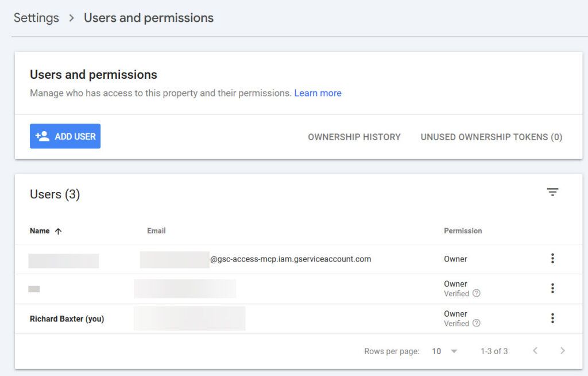This screenshot has width=588, height=376.
Task: Click Verified help icon in Richard Baxter row
Action: pos(476,323)
